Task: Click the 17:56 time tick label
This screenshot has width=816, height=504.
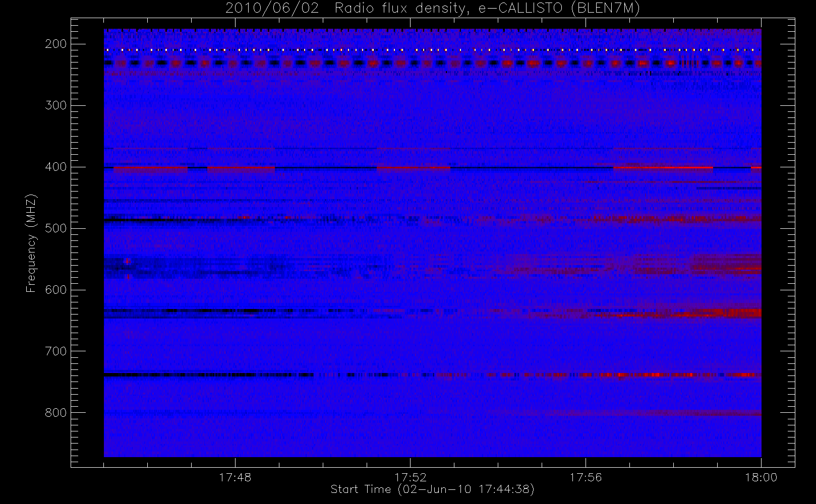Action: coord(586,477)
